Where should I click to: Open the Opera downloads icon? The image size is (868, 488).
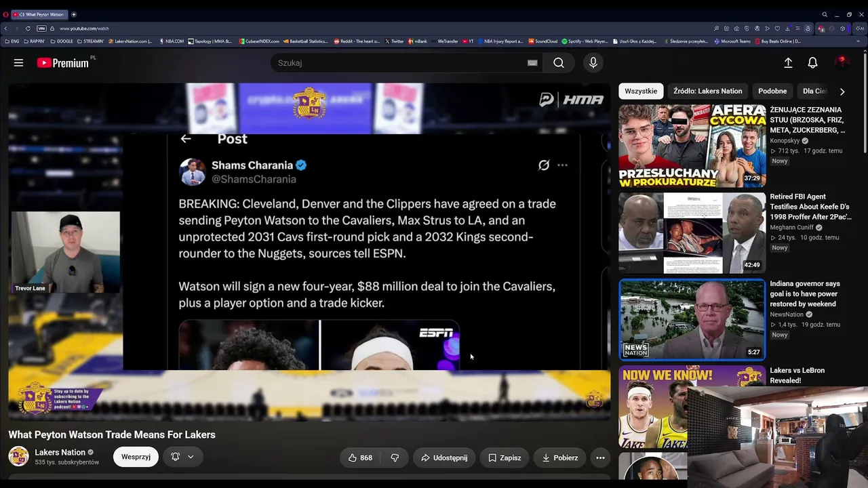[x=787, y=28]
